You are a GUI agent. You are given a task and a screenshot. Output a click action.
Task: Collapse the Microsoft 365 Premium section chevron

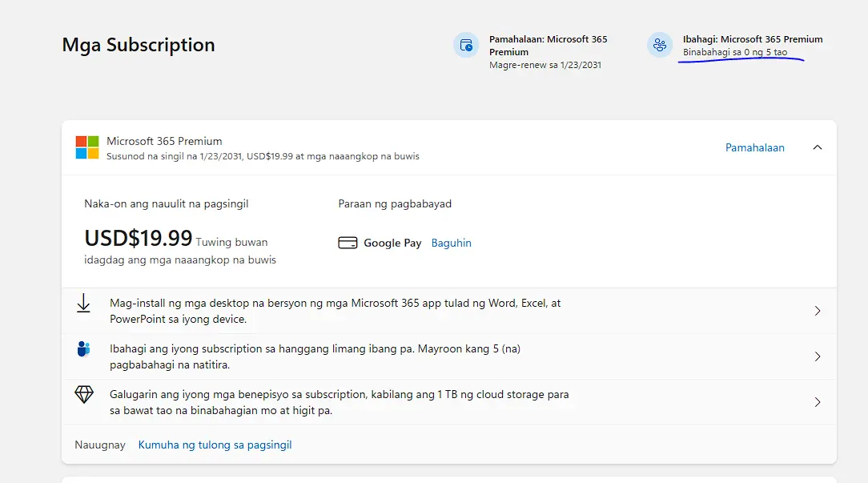click(817, 147)
